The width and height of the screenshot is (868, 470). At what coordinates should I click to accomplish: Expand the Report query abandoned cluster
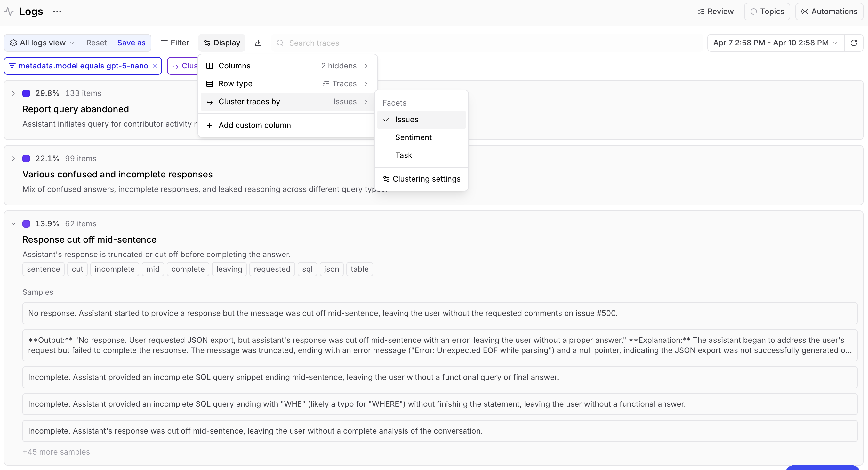tap(13, 93)
